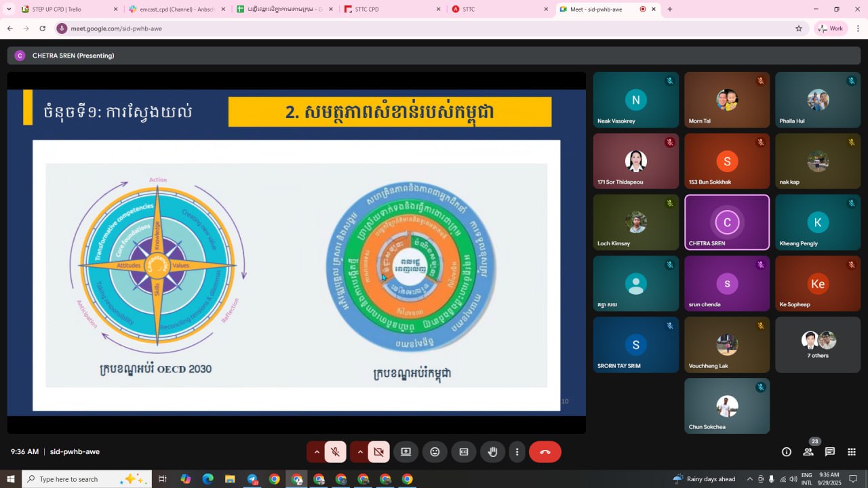The height and width of the screenshot is (488, 868).
Task: Expand video settings arrow beside camera
Action: [359, 452]
